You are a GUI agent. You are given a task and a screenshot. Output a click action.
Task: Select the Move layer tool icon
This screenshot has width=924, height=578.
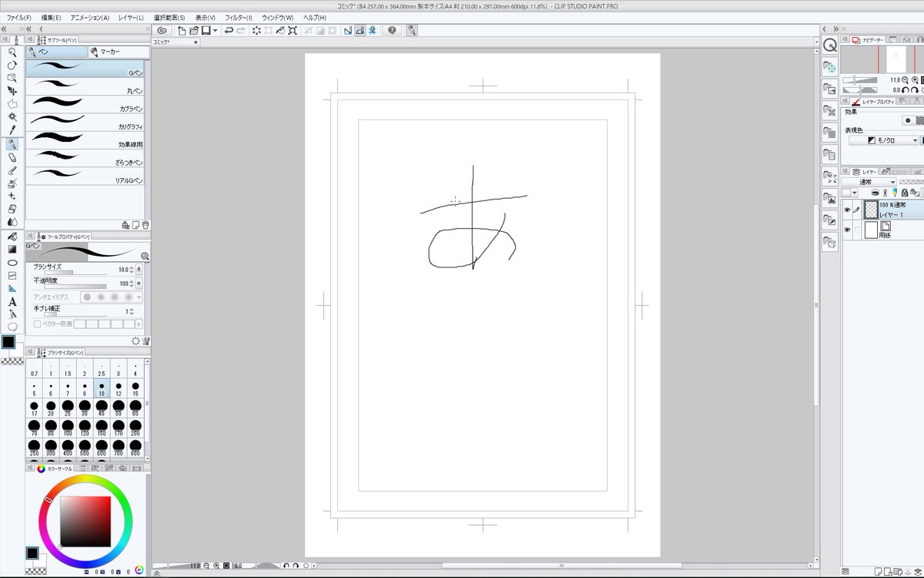coord(12,91)
